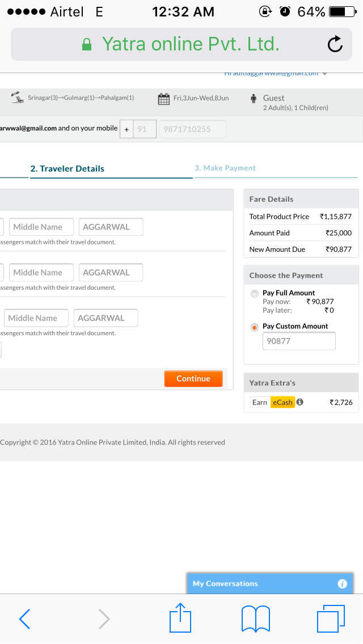Click My Conversations info icon
Screen dimensions: 363x644
(343, 584)
